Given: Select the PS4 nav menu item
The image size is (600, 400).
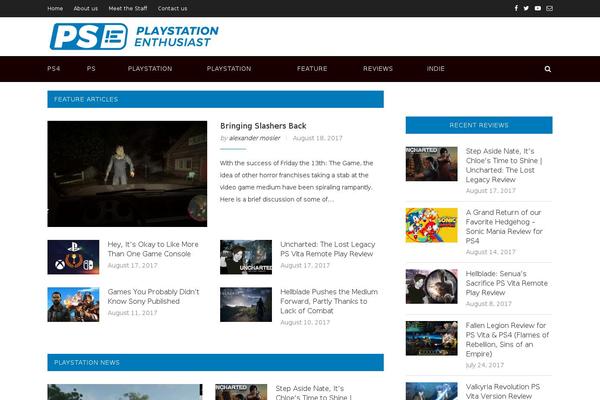Looking at the screenshot, I should tap(54, 69).
